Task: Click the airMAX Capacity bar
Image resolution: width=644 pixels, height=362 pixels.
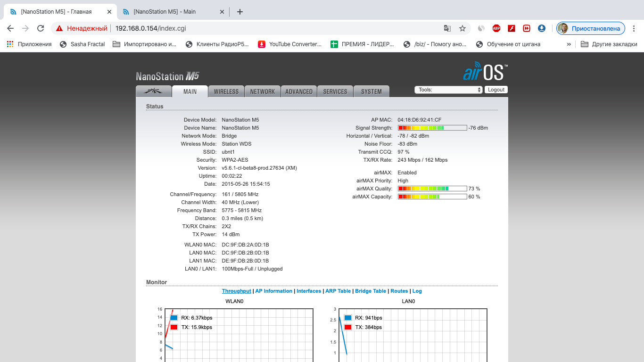Action: pyautogui.click(x=432, y=197)
